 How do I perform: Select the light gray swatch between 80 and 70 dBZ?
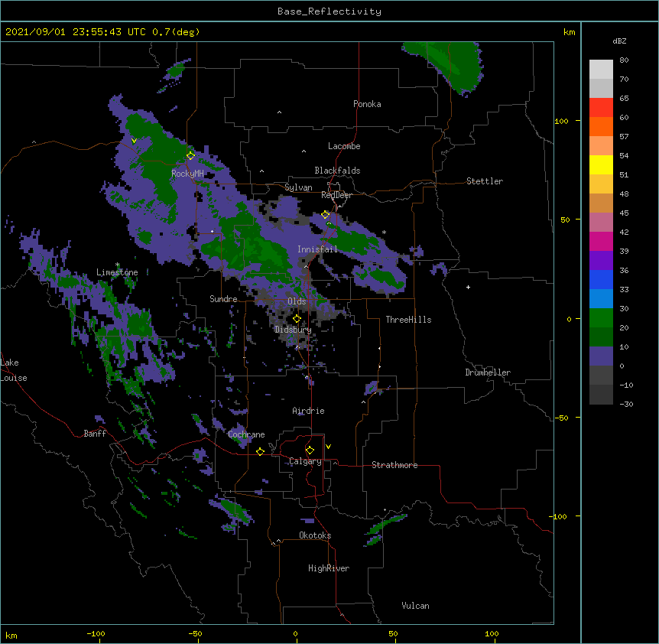coord(601,70)
